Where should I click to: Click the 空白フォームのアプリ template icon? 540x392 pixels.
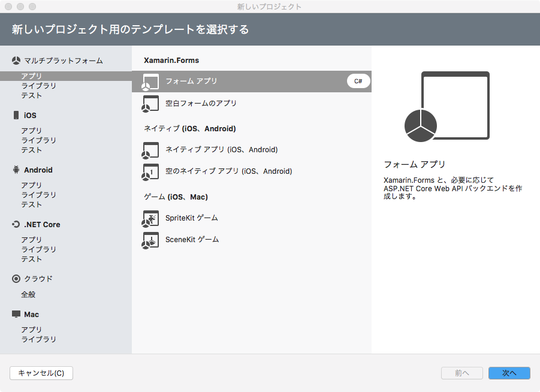click(150, 103)
